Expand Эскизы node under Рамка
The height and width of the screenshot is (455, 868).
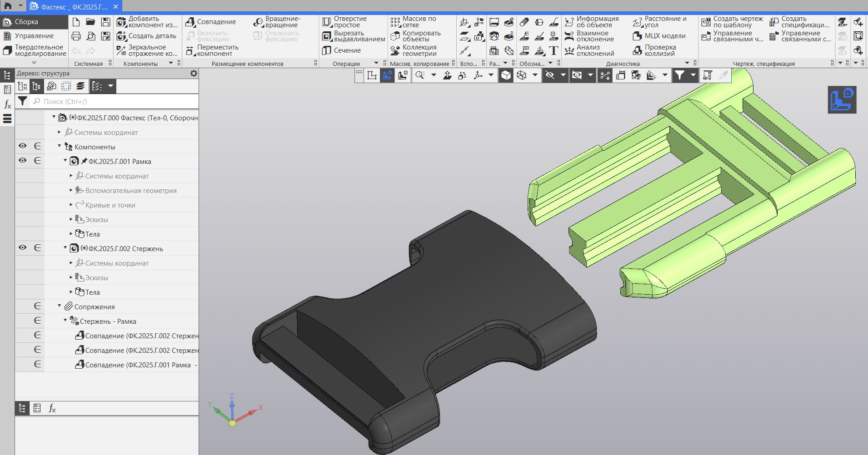tap(71, 219)
